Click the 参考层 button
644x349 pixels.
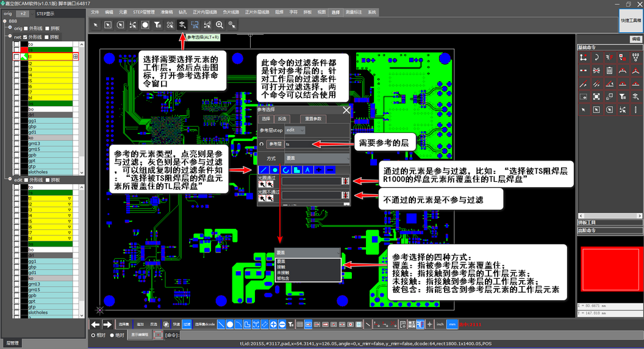(275, 144)
